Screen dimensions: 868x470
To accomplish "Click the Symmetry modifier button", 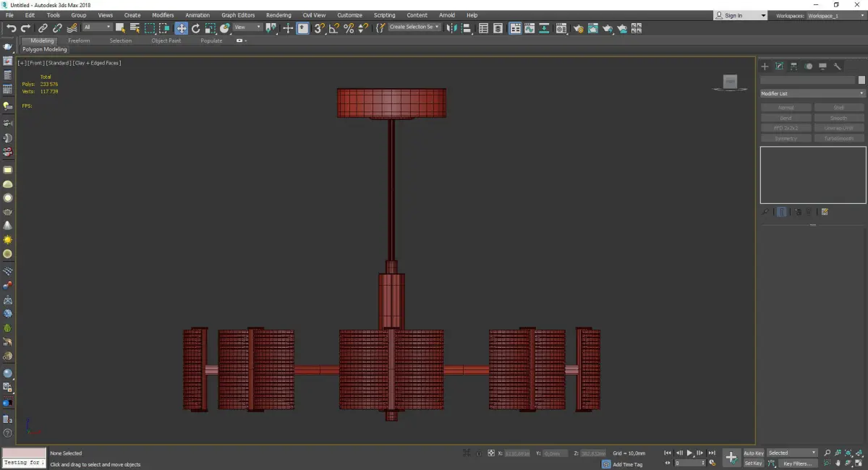I will (x=786, y=138).
